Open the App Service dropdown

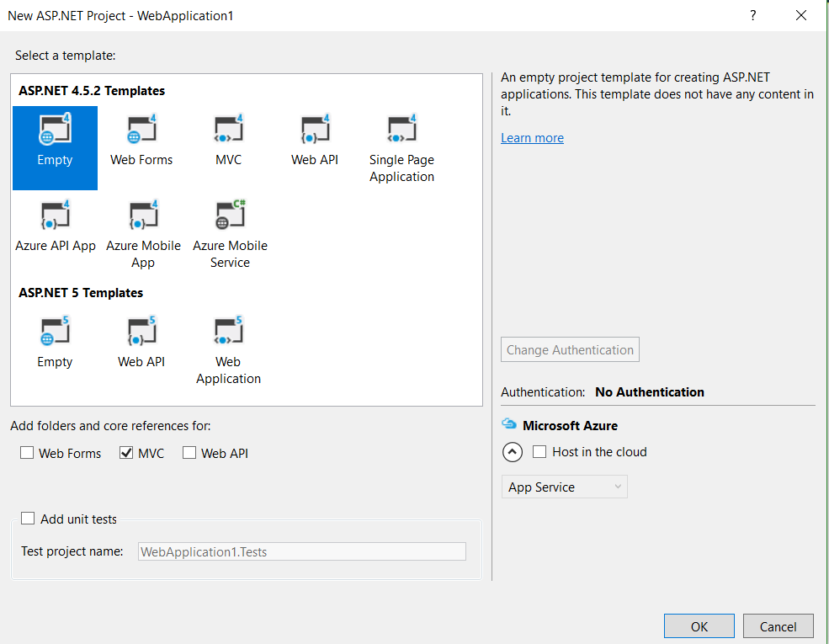pyautogui.click(x=565, y=487)
